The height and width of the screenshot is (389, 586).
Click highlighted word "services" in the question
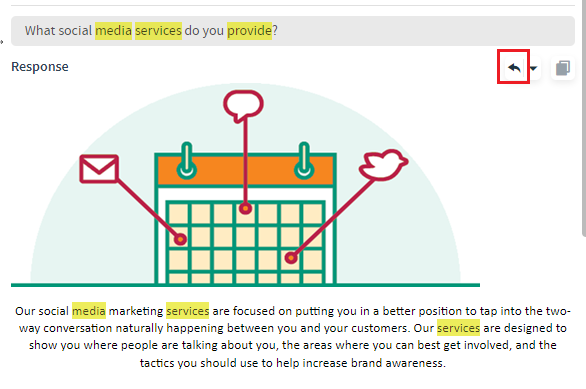click(158, 31)
